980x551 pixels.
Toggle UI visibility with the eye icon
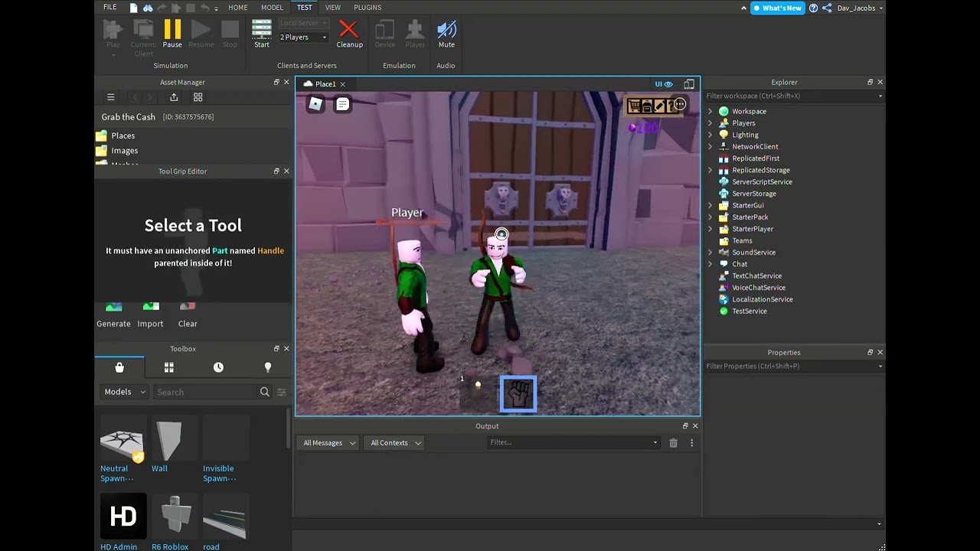point(663,84)
